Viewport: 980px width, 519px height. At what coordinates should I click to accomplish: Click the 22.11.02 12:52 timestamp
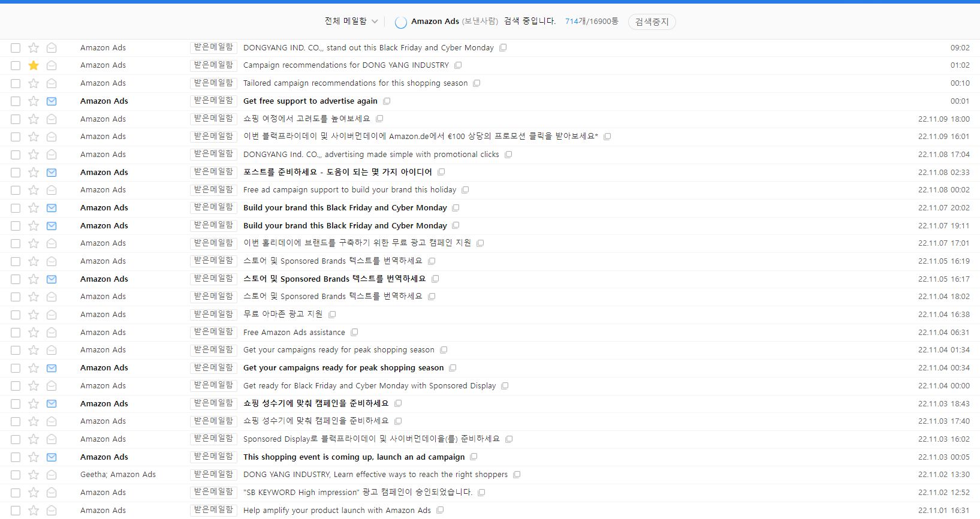pos(944,493)
